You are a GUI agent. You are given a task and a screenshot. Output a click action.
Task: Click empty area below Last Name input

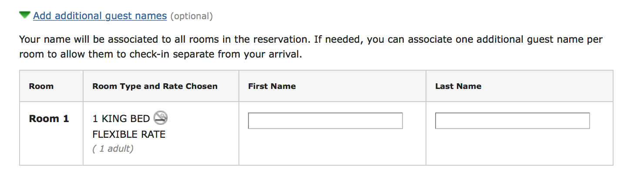(x=520, y=147)
